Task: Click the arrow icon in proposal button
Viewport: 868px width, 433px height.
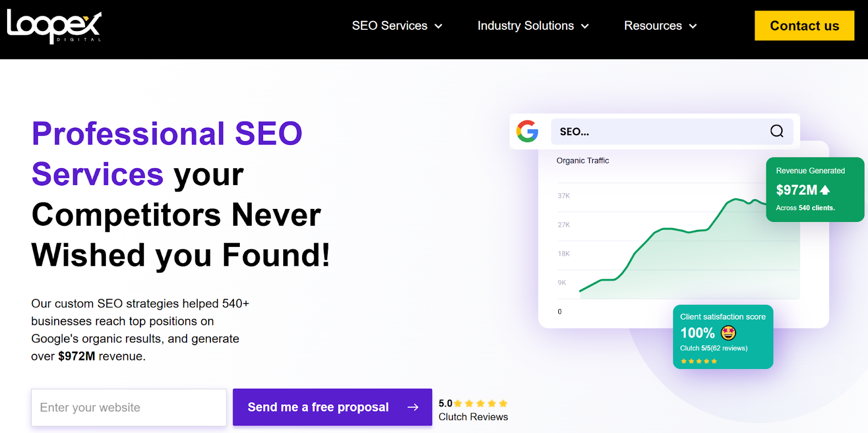Action: click(413, 407)
